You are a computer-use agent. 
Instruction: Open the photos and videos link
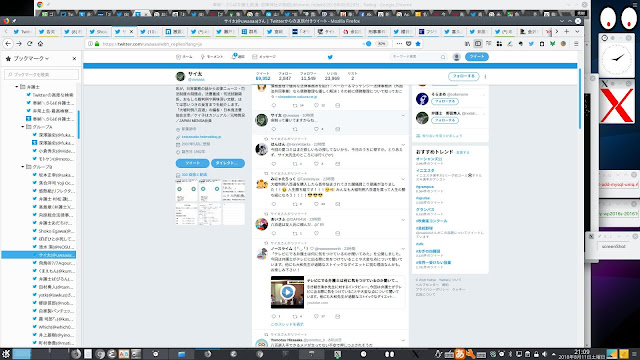point(194,175)
